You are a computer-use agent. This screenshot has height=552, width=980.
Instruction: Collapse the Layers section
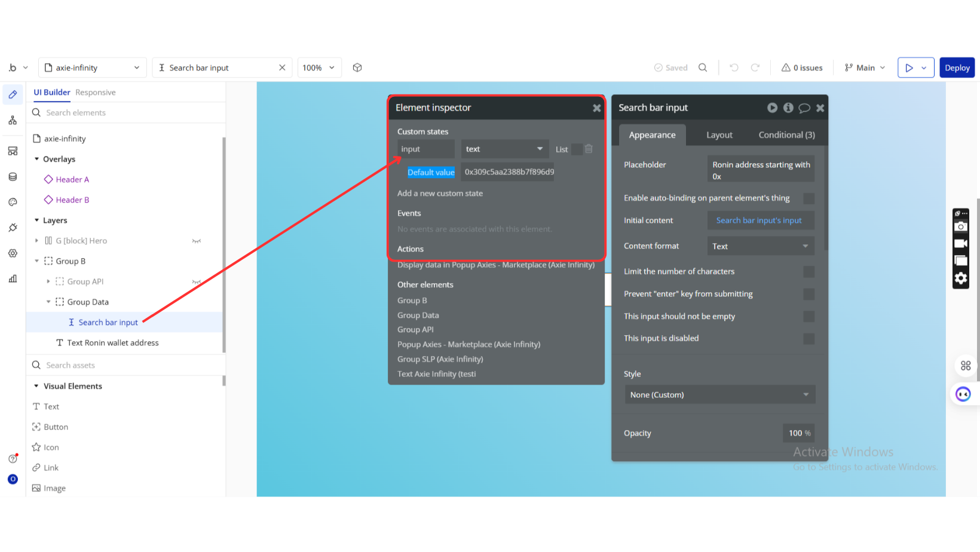click(36, 220)
